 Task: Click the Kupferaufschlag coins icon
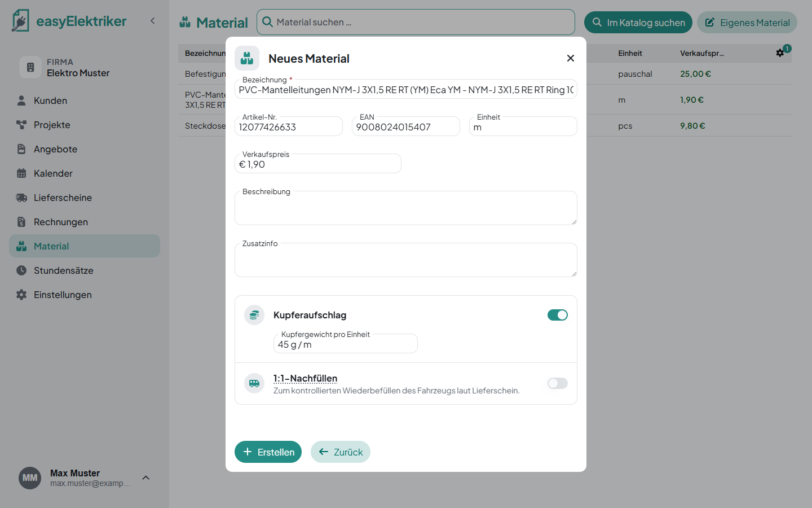pos(254,315)
